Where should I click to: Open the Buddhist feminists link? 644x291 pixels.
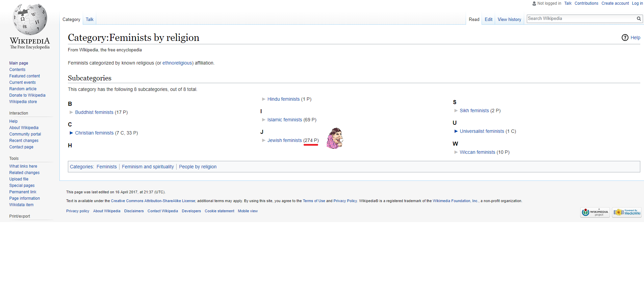[x=94, y=112]
